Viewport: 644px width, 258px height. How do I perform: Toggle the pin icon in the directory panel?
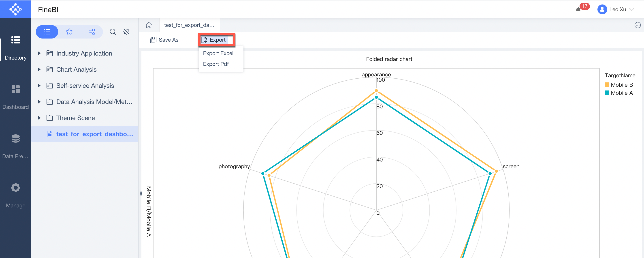point(126,32)
